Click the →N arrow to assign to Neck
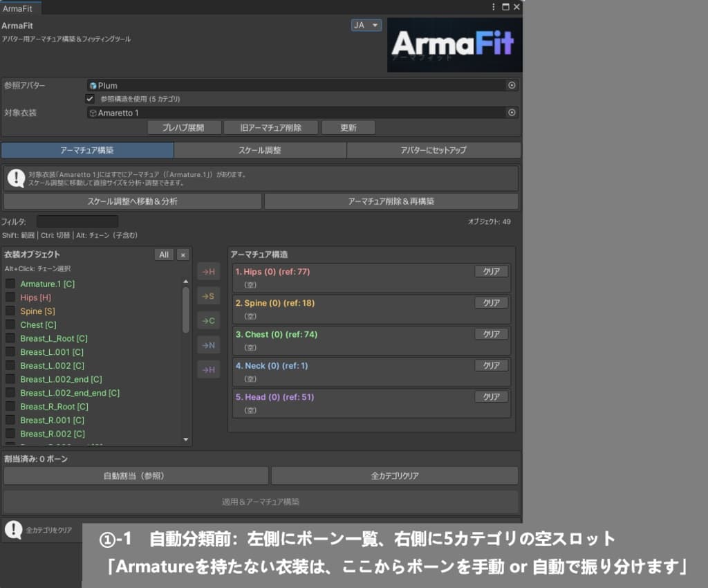This screenshot has height=588, width=708. [x=209, y=345]
